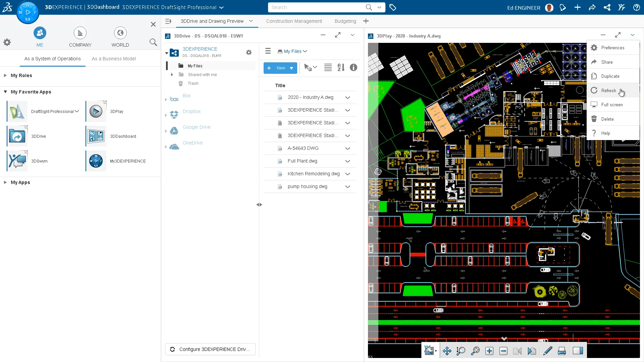Open the My Files location dropdown
The width and height of the screenshot is (644, 362).
coord(292,51)
